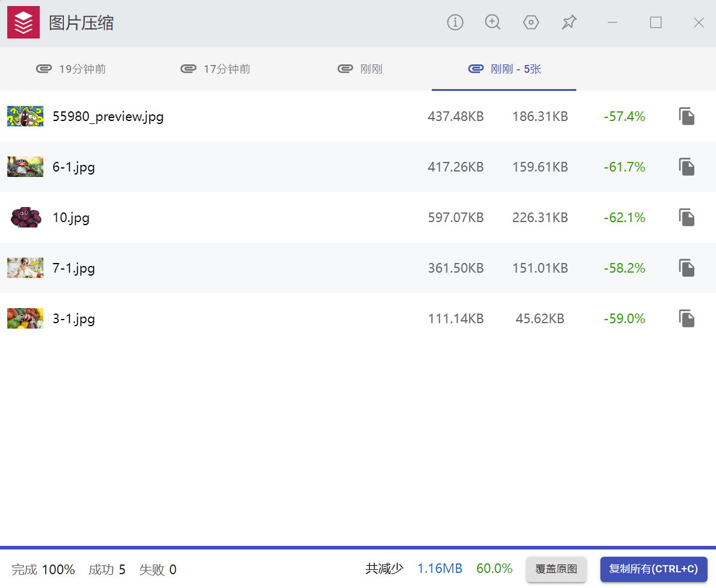Open settings via the hexagon icon
Viewport: 716px width, 588px height.
click(531, 23)
